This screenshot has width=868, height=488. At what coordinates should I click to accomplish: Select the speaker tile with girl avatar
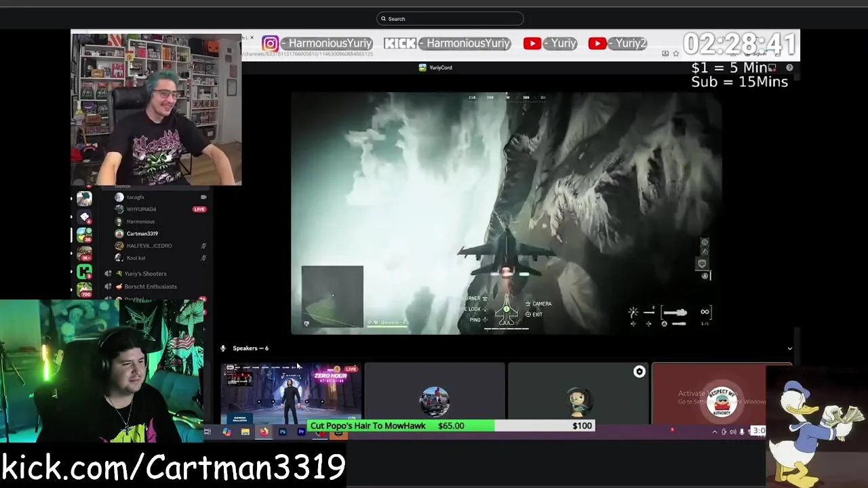[578, 394]
